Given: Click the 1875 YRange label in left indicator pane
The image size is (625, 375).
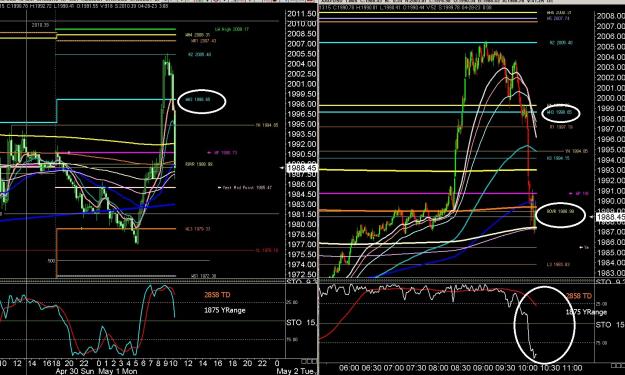Looking at the screenshot, I should point(224,310).
